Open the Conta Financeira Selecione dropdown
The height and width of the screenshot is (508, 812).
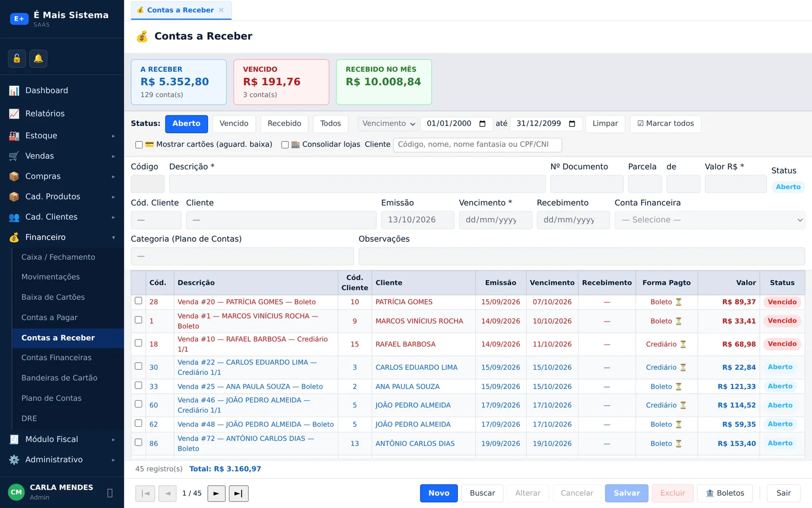pos(709,220)
